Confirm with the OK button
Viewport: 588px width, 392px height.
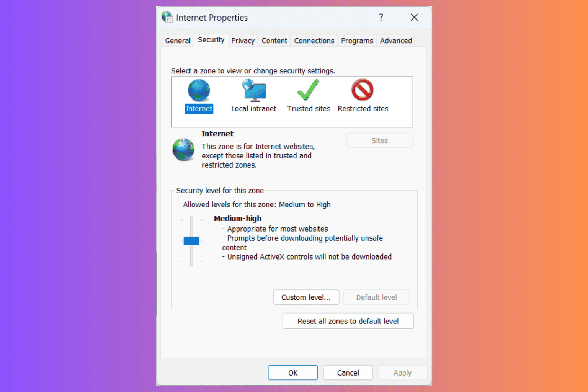[x=293, y=373]
